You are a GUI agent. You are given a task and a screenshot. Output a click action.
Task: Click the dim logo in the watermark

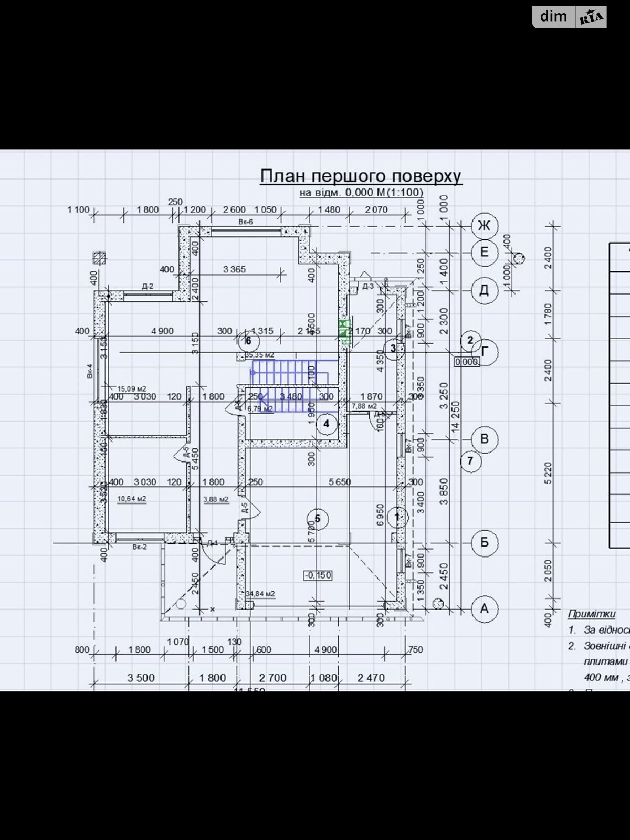553,17
